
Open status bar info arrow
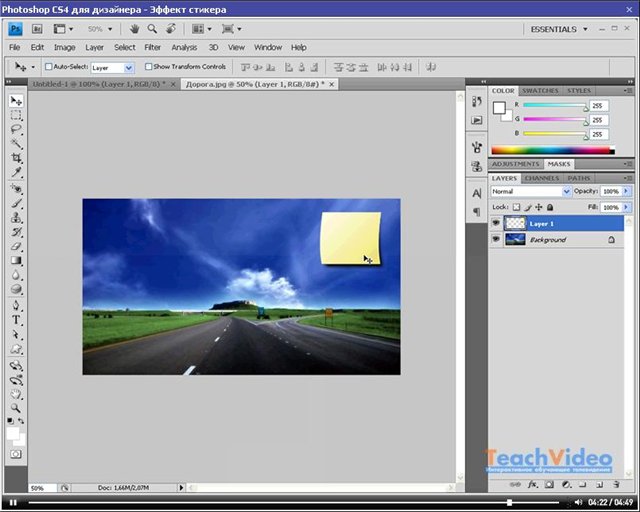pyautogui.click(x=181, y=488)
